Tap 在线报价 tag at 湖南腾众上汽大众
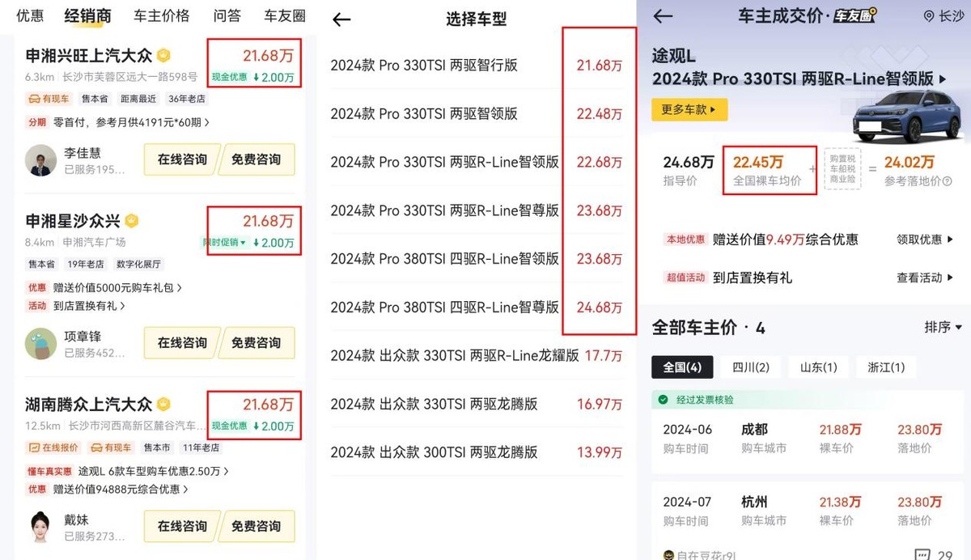 pyautogui.click(x=53, y=448)
